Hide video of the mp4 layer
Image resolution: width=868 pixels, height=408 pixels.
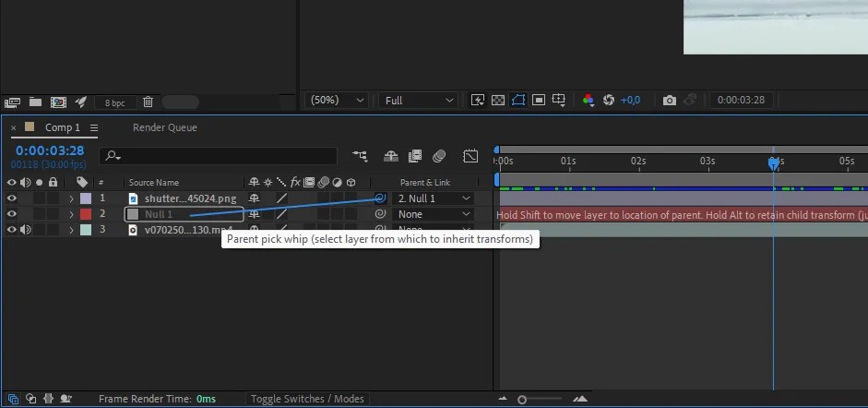coord(12,229)
